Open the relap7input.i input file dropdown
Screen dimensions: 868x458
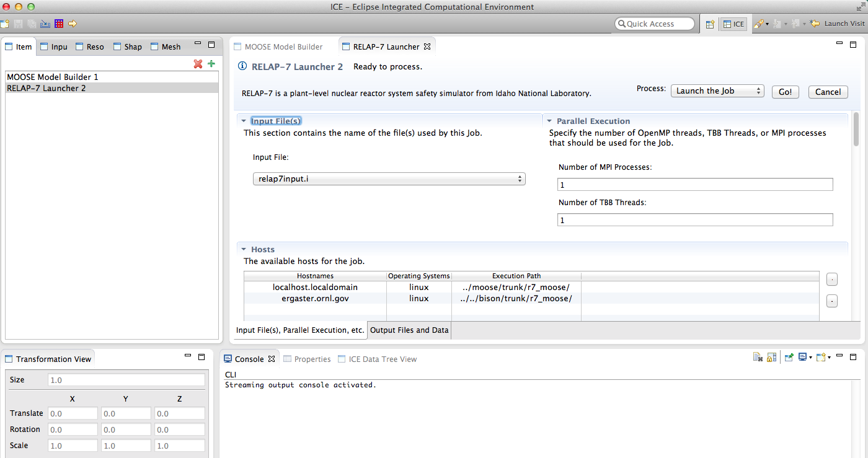389,179
